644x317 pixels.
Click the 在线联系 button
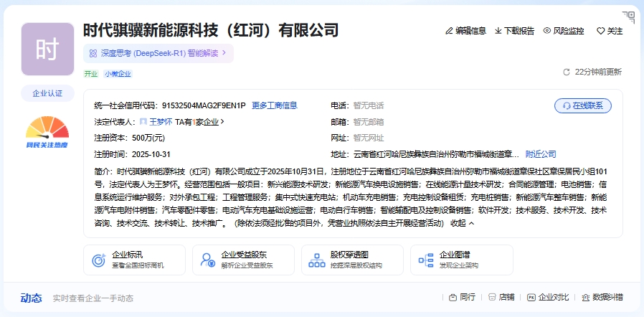[582, 105]
